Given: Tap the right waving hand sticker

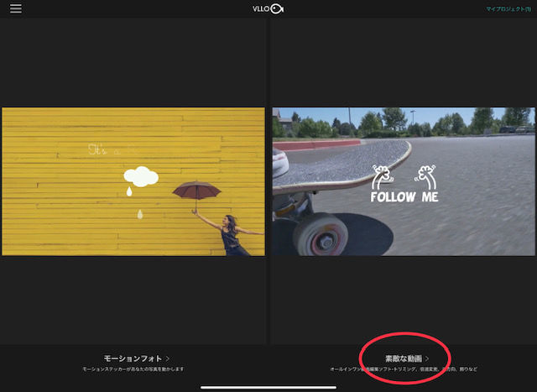Looking at the screenshot, I should pyautogui.click(x=425, y=177).
